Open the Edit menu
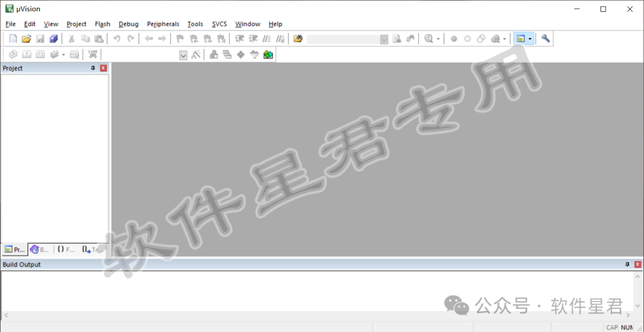This screenshot has width=644, height=332. [30, 24]
